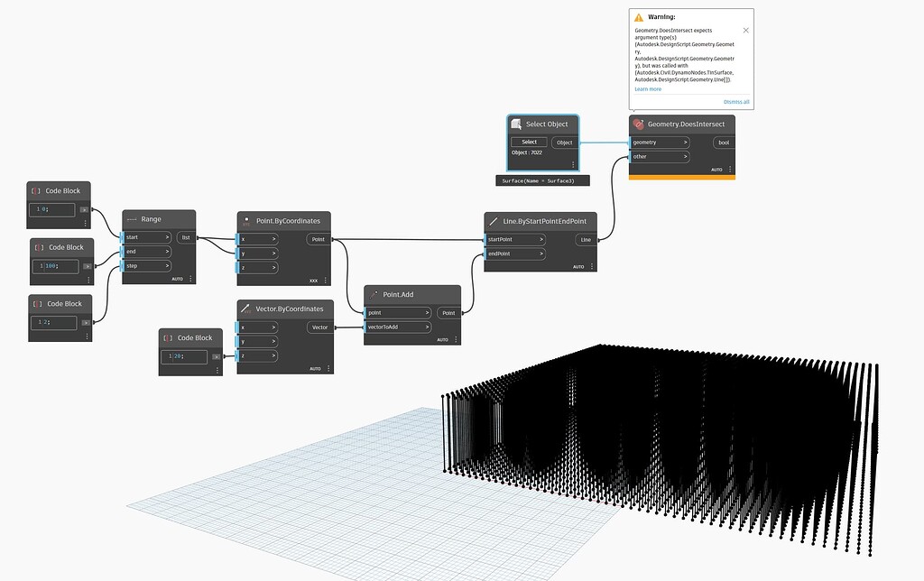Toggle AUTO lacing on Geometry.DoesIntersect

point(716,170)
